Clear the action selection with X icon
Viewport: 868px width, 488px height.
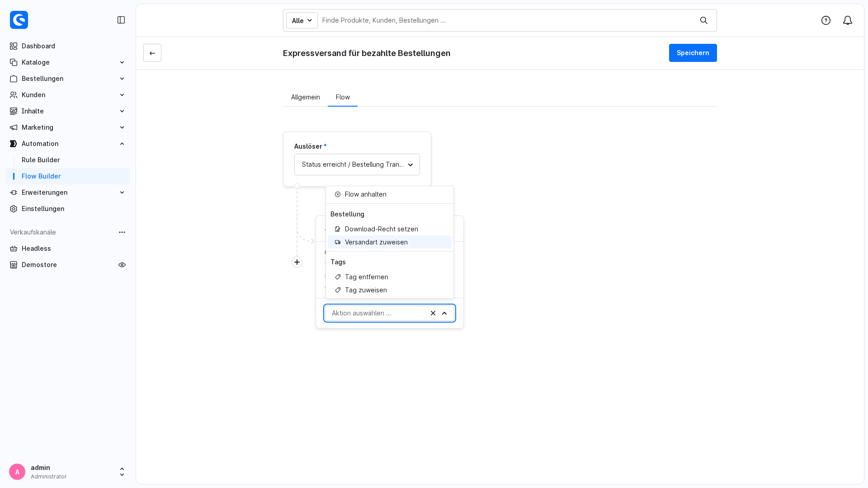(433, 313)
